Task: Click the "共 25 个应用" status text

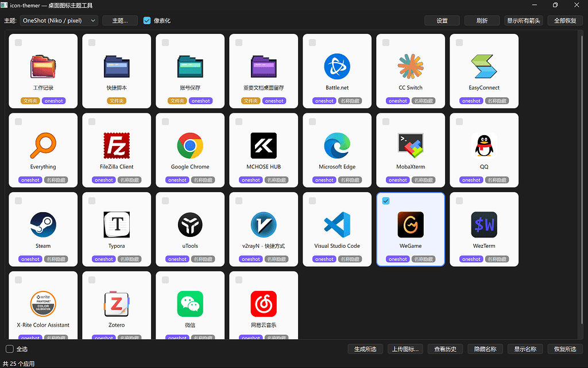Action: 18,363
